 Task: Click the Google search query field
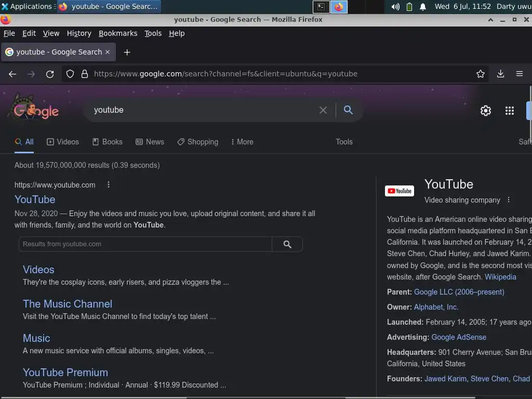tap(204, 110)
